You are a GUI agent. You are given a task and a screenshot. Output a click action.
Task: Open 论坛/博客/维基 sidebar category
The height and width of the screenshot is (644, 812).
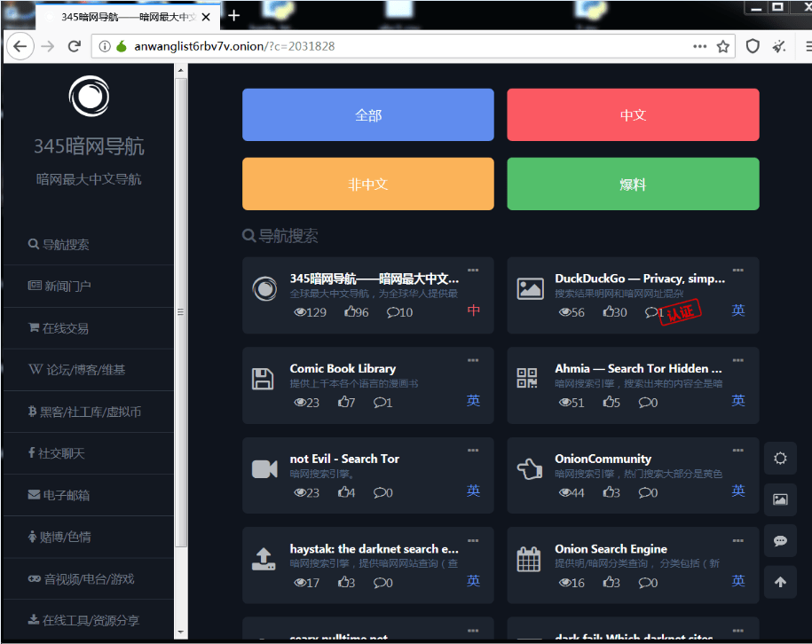[76, 370]
